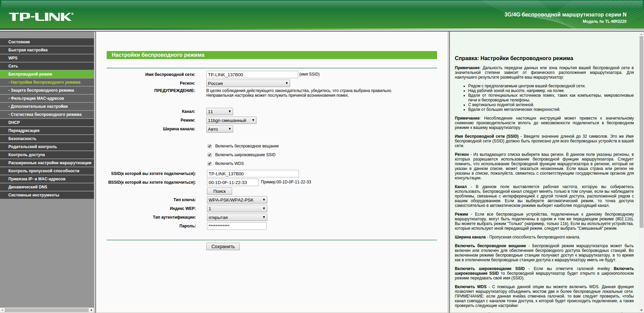Open the Тип аутентификации dropdown
The height and width of the screenshot is (313, 644).
point(237,217)
